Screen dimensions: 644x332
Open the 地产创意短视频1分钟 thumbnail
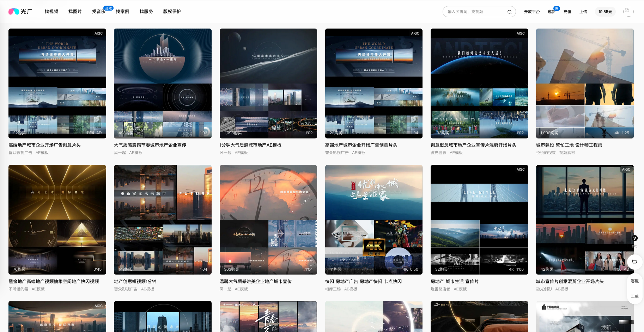tap(163, 220)
